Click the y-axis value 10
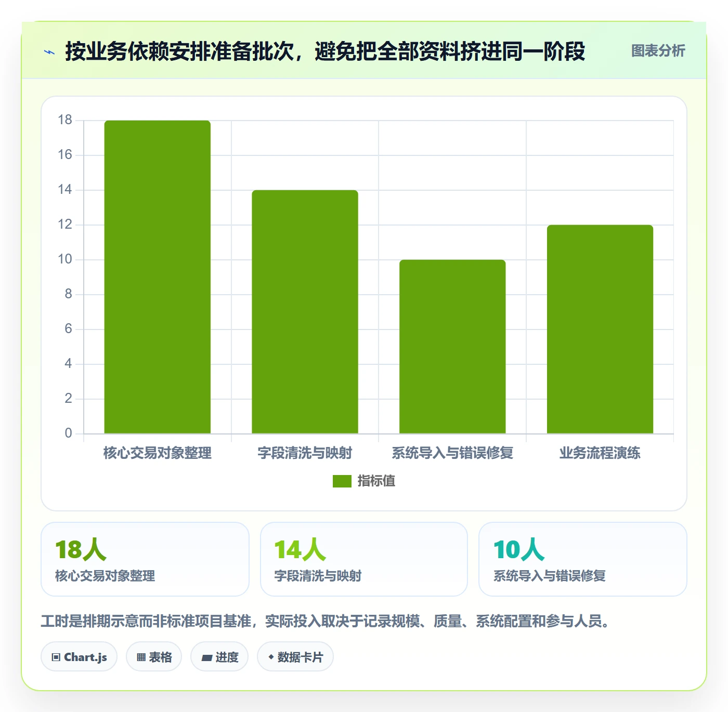728x712 pixels. [65, 259]
